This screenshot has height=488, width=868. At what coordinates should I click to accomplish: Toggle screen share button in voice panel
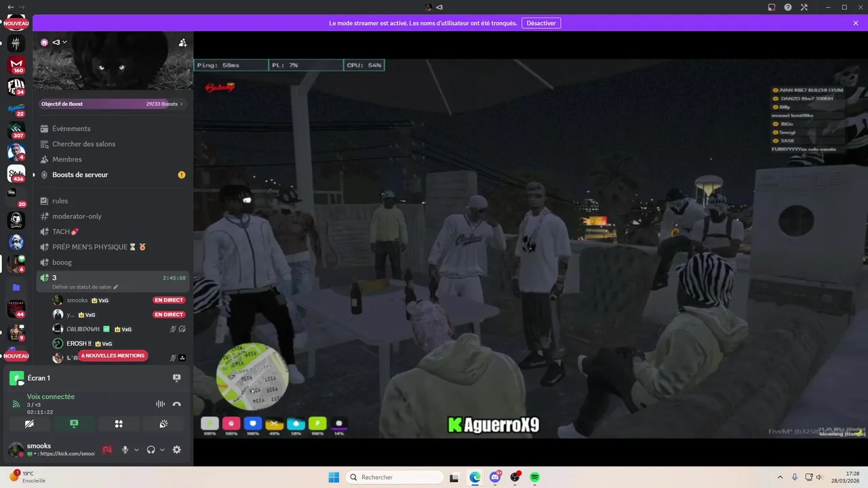tap(74, 424)
